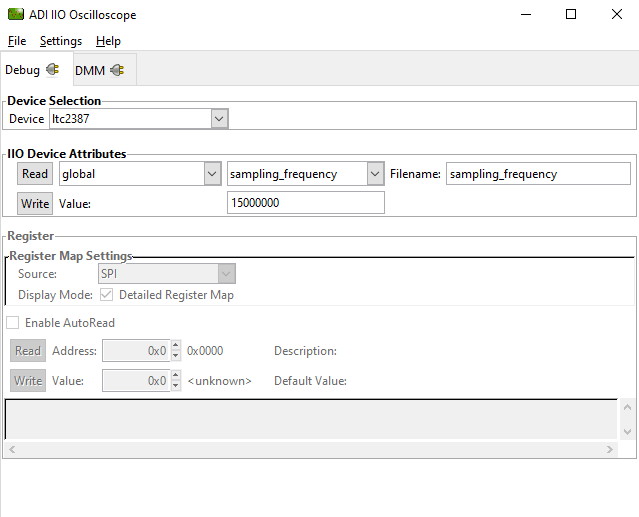Viewport: 639px width, 517px height.
Task: Click Write button for attribute value
Action: coord(35,204)
